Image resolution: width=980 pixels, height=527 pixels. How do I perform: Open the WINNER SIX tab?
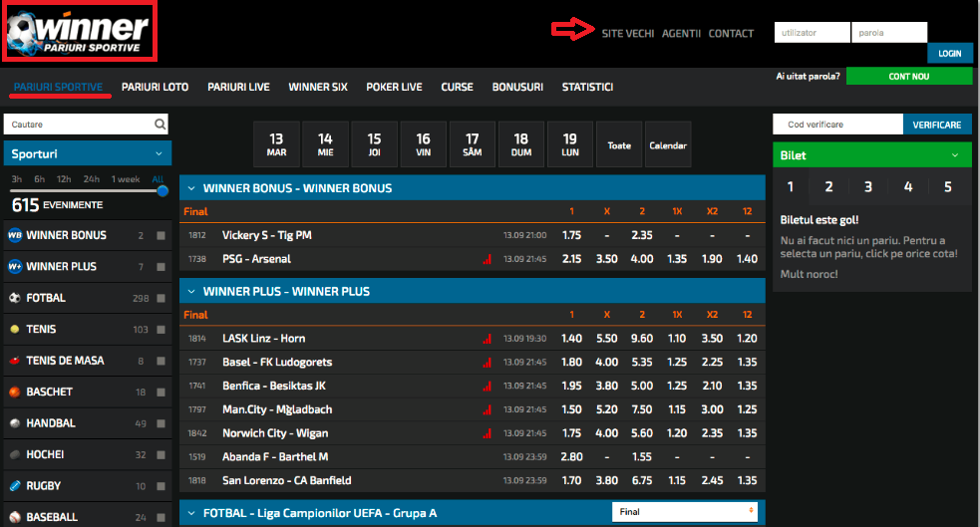point(317,87)
